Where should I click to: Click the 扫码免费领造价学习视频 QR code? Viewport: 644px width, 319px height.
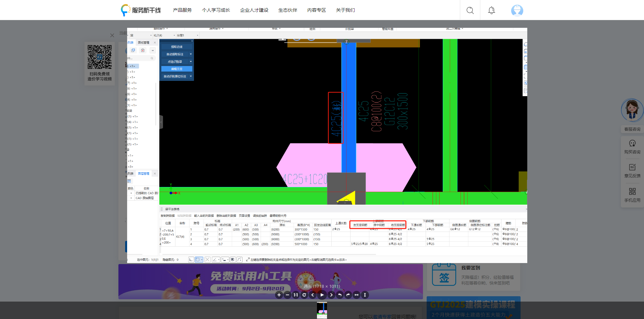pos(100,57)
